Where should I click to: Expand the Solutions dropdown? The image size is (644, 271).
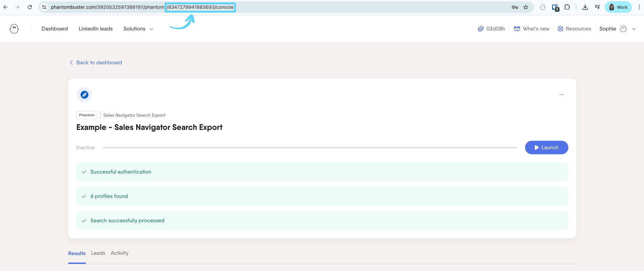pos(138,29)
